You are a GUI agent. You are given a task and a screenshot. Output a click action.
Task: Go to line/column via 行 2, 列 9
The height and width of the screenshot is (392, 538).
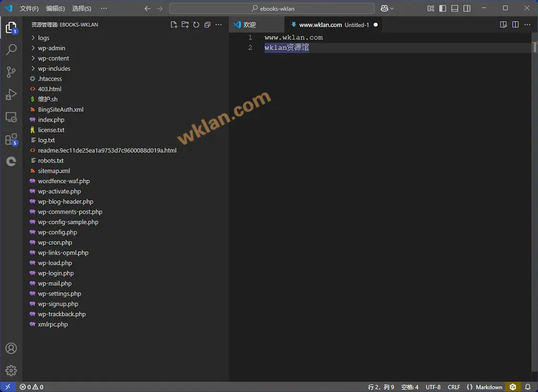click(x=381, y=387)
